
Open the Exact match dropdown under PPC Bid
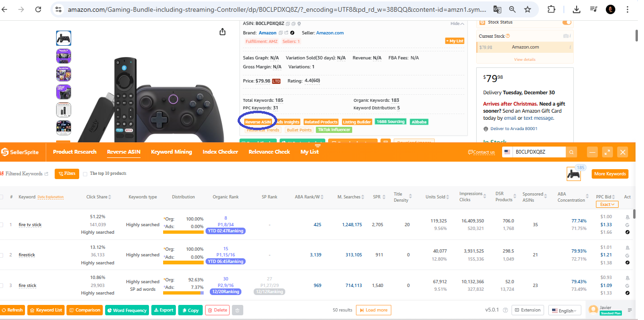607,204
